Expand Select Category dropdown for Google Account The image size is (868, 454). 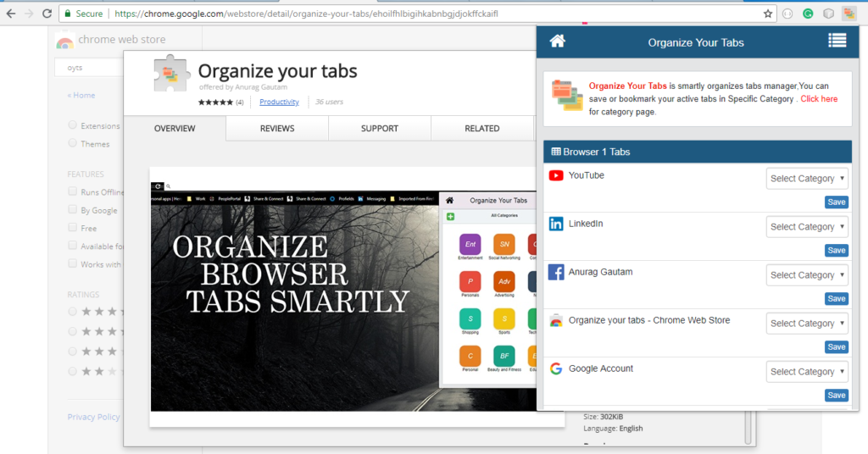point(807,372)
